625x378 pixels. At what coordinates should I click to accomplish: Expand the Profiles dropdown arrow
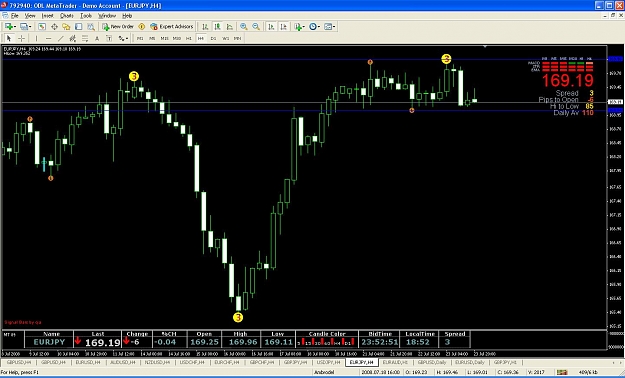coord(31,27)
